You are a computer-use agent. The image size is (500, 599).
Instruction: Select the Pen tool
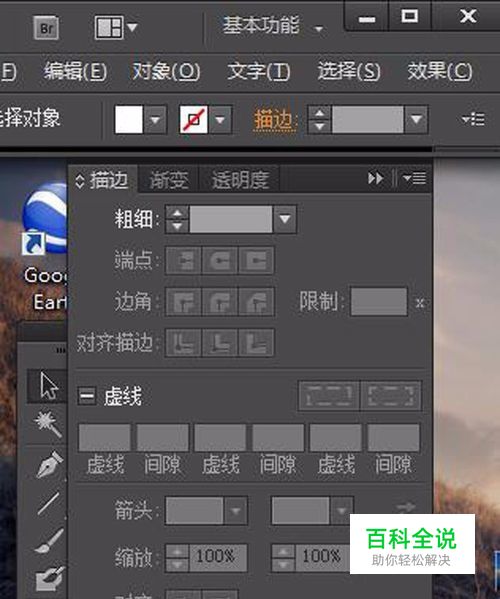point(48,465)
